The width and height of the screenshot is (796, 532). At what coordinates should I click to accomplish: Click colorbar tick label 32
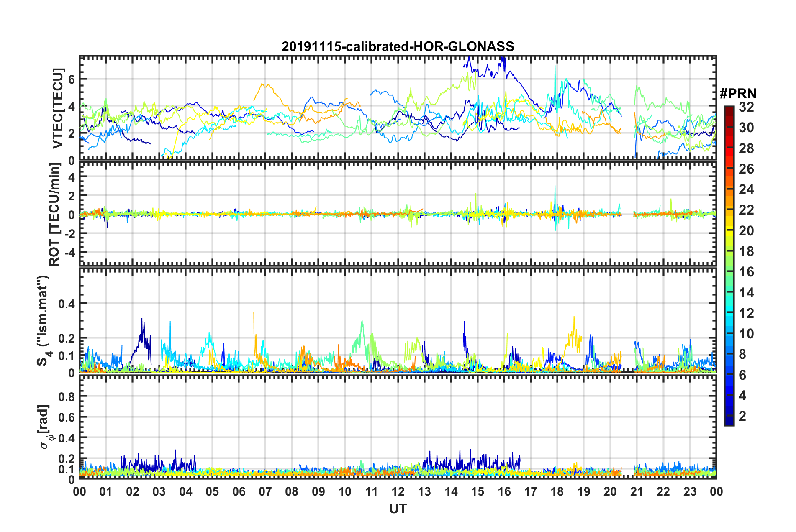[x=746, y=107]
